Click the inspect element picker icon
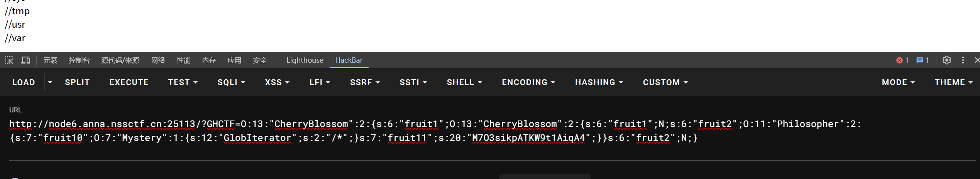This screenshot has height=179, width=980. tap(9, 60)
